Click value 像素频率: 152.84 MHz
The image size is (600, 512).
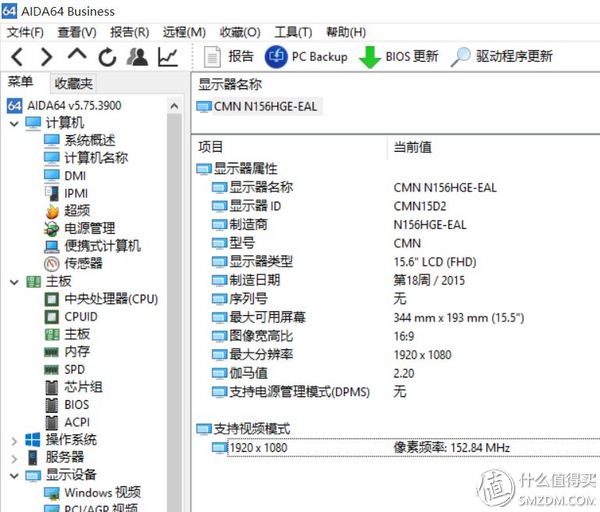(452, 447)
